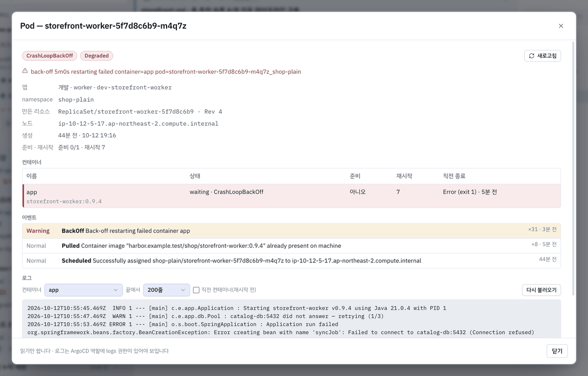Open the 200줄 line-count dropdown
This screenshot has height=376, width=588.
point(167,290)
